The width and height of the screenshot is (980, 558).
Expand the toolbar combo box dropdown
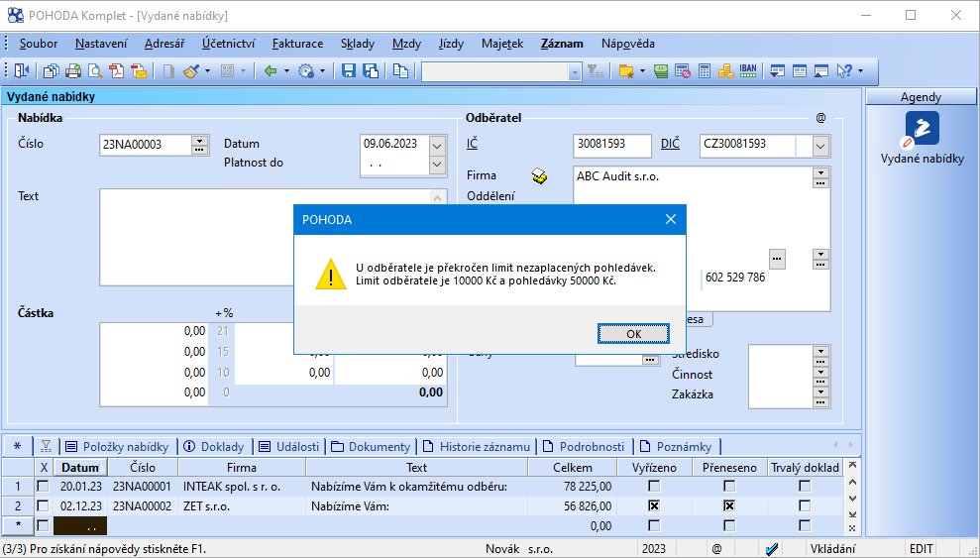pyautogui.click(x=575, y=72)
